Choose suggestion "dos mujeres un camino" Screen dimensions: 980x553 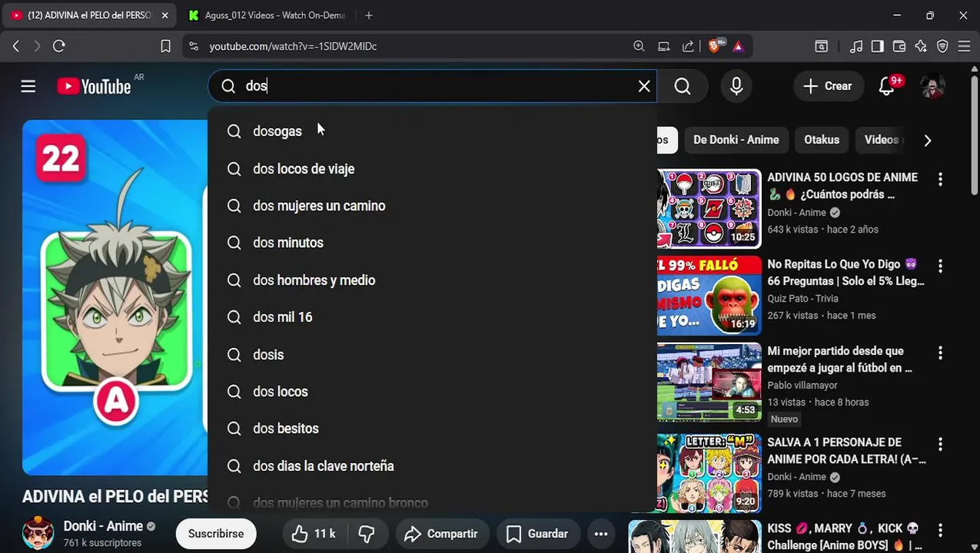(432, 206)
